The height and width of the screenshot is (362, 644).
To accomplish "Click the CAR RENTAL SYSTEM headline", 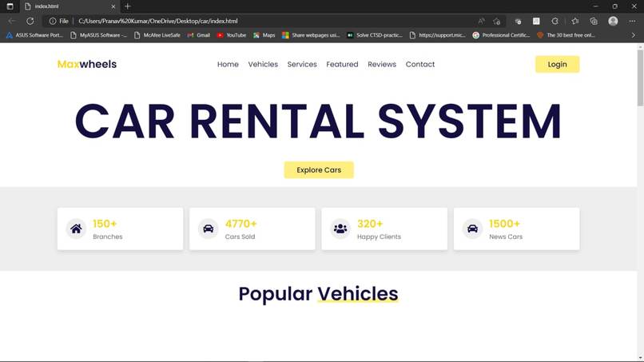I will point(318,121).
